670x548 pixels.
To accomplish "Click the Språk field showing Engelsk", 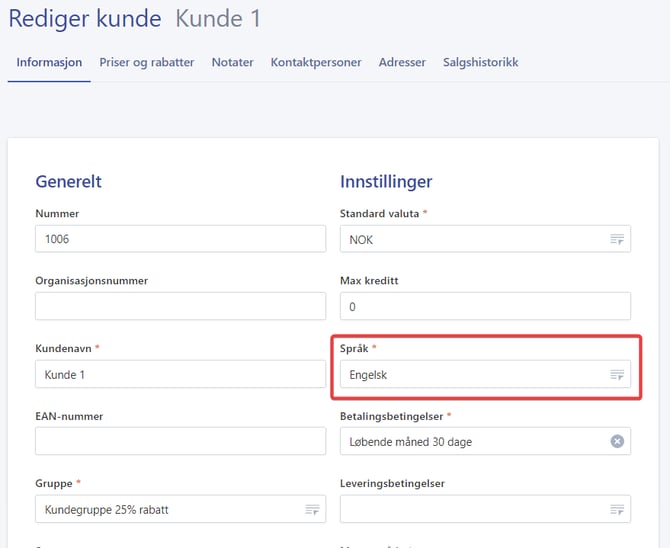I will (485, 374).
